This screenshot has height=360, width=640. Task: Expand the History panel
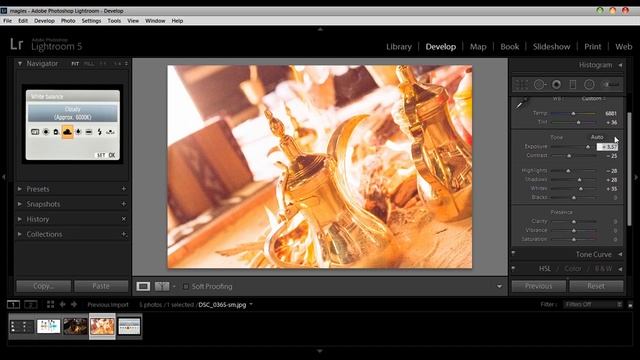point(20,219)
